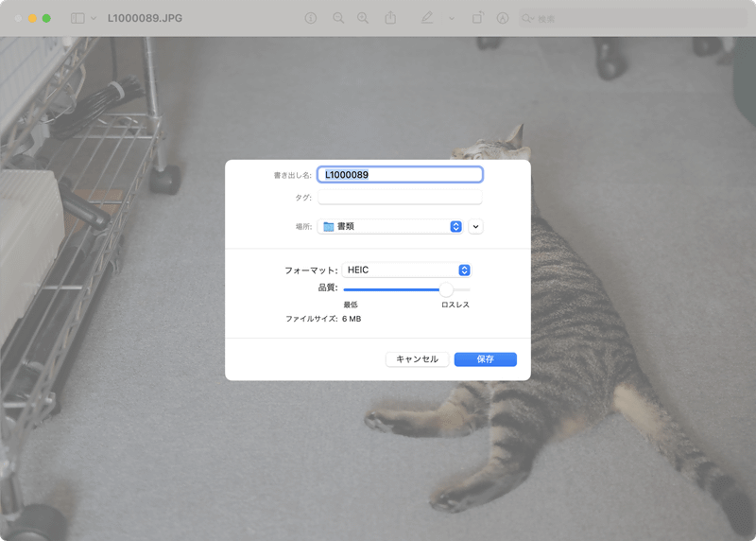Zoom in using the plus magnifier
756x541 pixels.
pos(363,18)
